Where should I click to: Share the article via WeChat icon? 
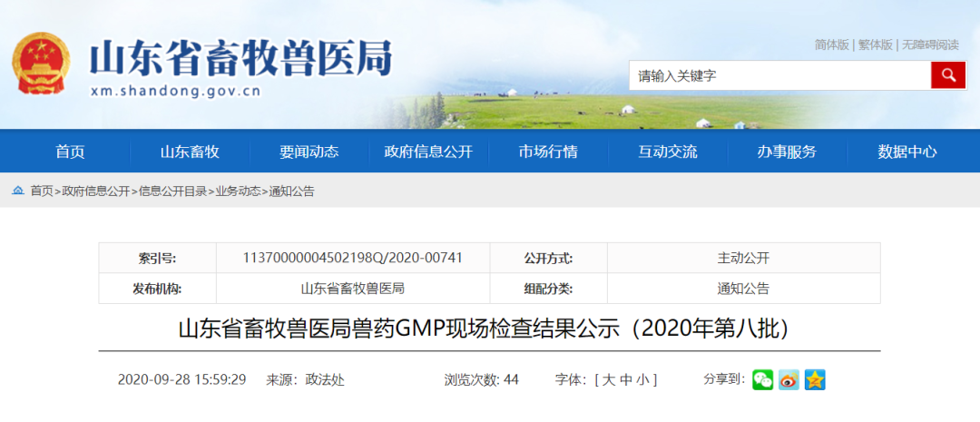click(x=762, y=379)
